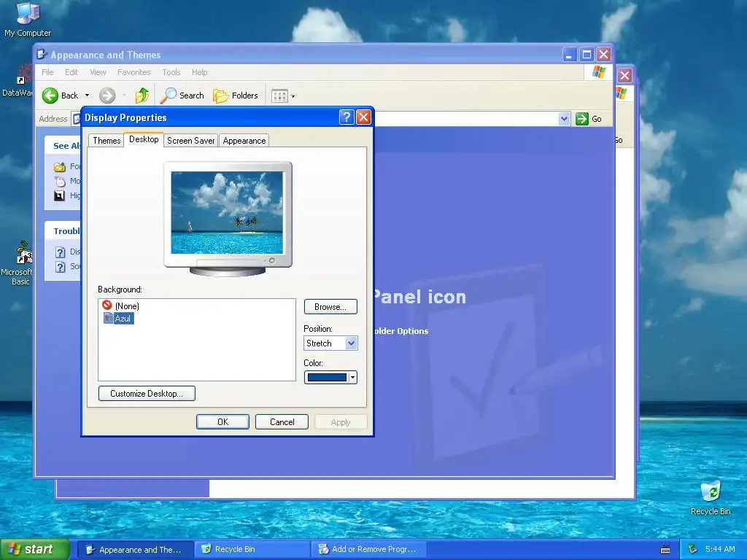Click the Windows flag logo in Appearance window
This screenshot has width=747, height=560.
click(598, 72)
